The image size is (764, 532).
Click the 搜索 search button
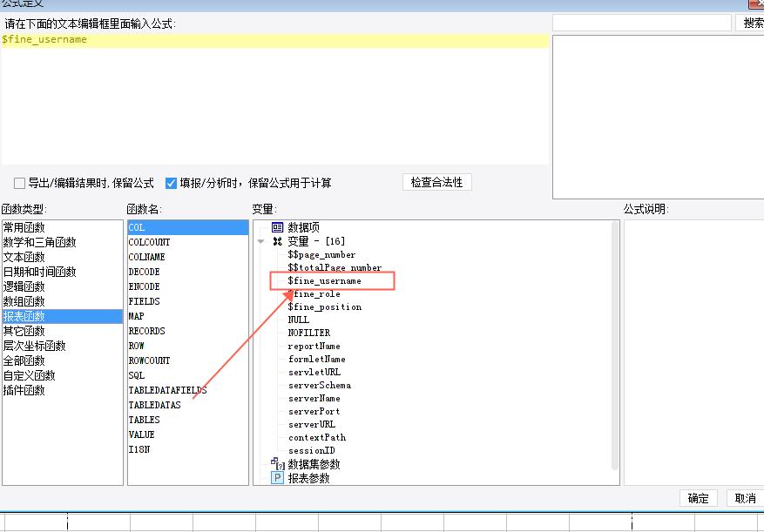tap(750, 23)
